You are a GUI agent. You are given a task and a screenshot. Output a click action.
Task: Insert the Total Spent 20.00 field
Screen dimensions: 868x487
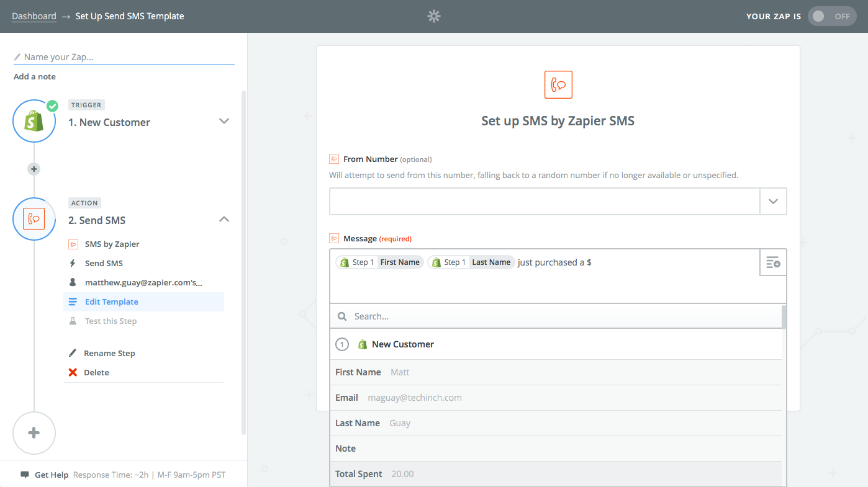click(556, 474)
